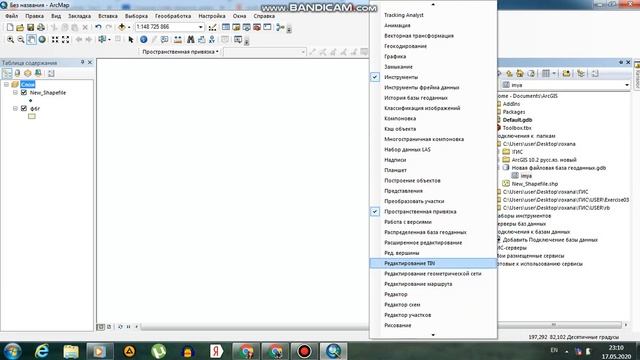Open the Настройка menu
The width and height of the screenshot is (640, 360).
pos(212,16)
